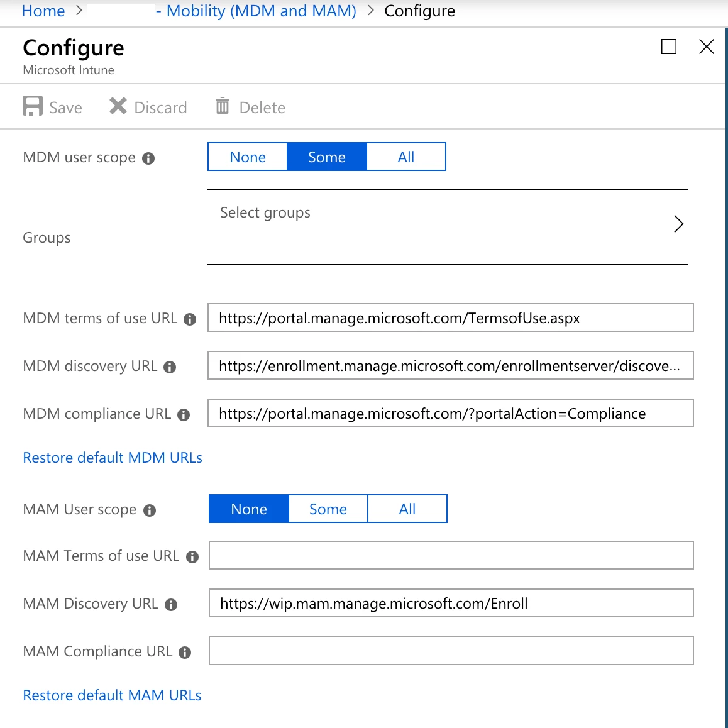The width and height of the screenshot is (728, 728).
Task: Set MDM user scope to All
Action: point(406,157)
